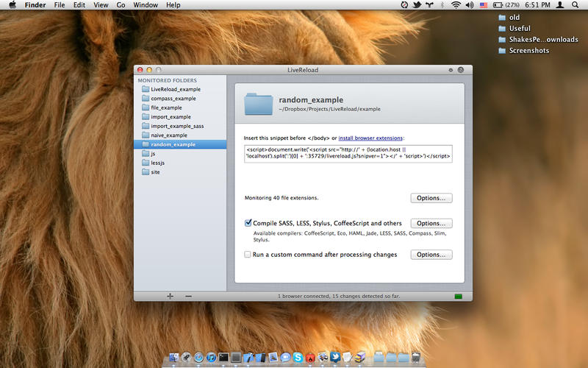Open Spotlight search magnifier in menu bar

[x=575, y=5]
